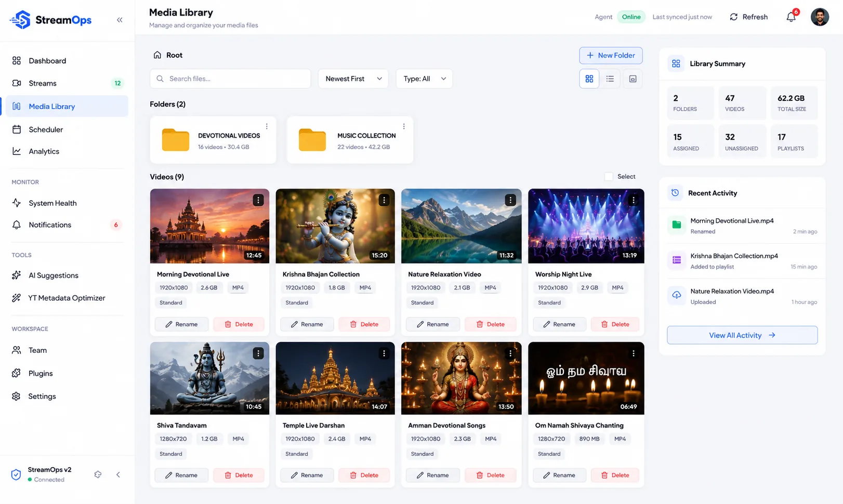Open the more menu on Shiva Tandavam
Viewport: 843px width, 504px height.
tap(258, 353)
